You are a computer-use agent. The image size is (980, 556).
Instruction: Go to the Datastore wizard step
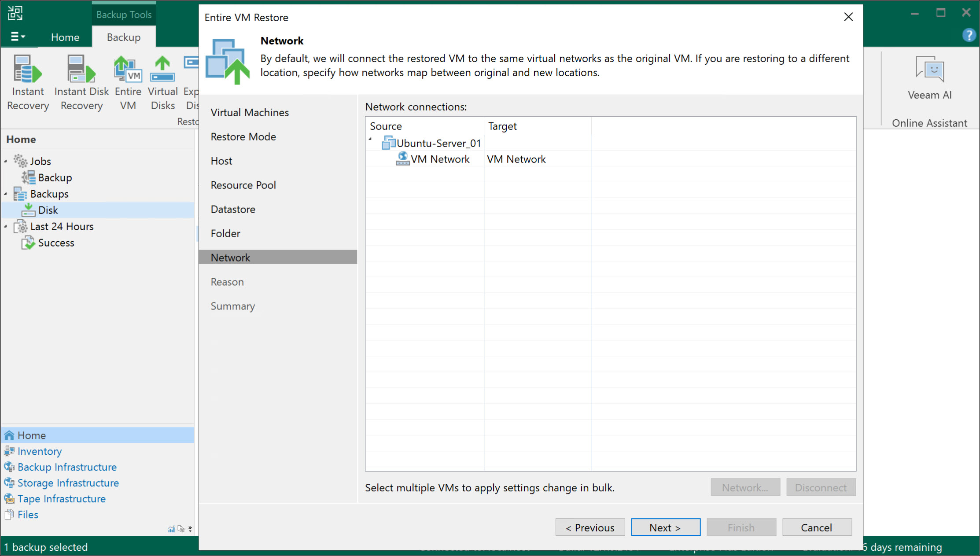(x=233, y=209)
